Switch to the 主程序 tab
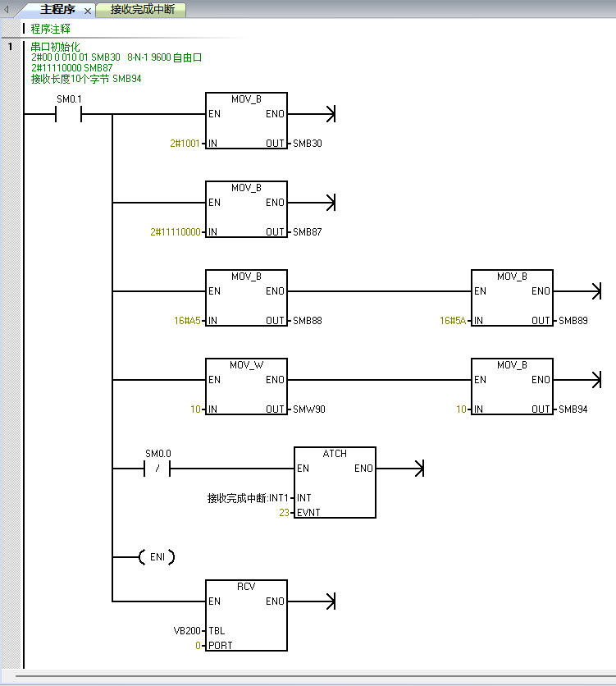The width and height of the screenshot is (616, 686). click(57, 11)
